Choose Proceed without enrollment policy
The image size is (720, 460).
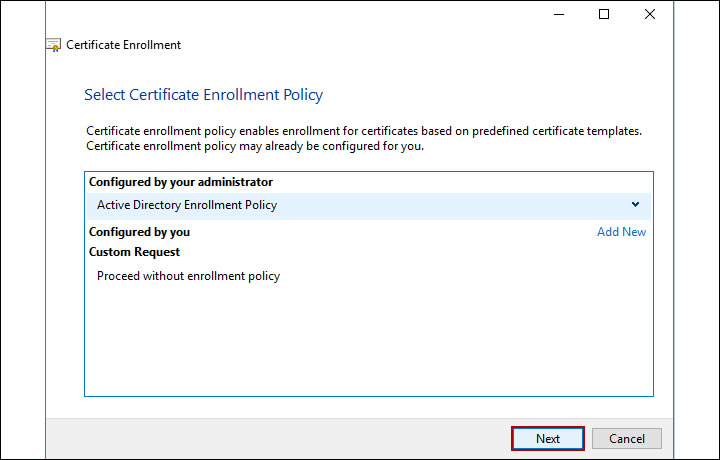coord(188,276)
